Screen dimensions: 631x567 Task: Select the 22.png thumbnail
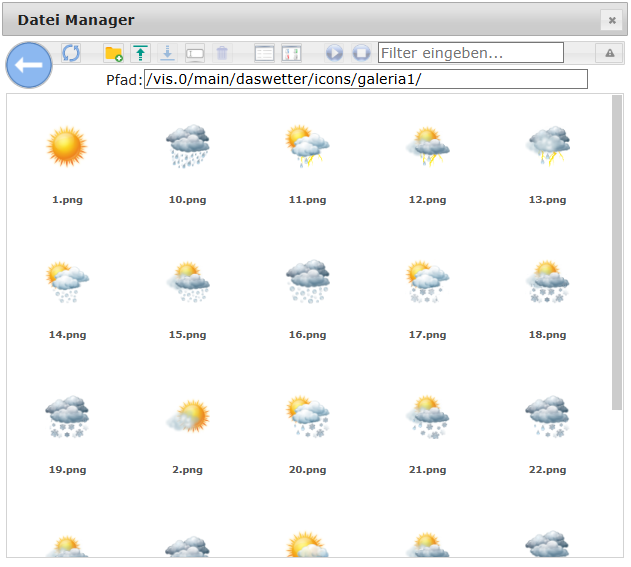(547, 416)
